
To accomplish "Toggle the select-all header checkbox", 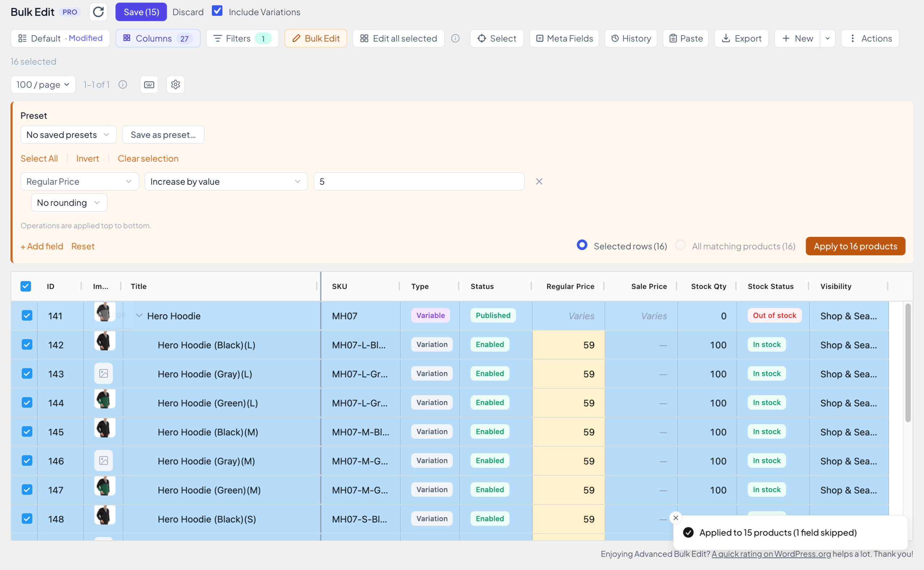I will (x=26, y=286).
